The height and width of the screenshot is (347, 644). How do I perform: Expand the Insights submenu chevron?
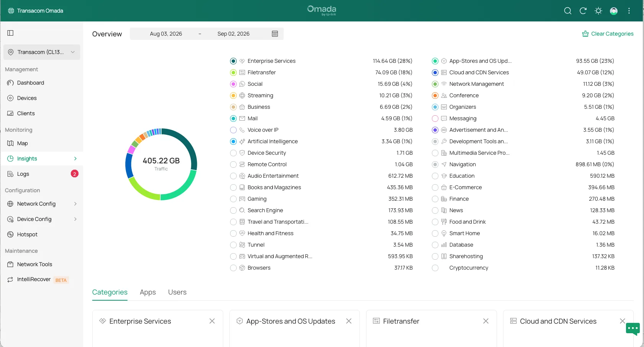pos(75,159)
